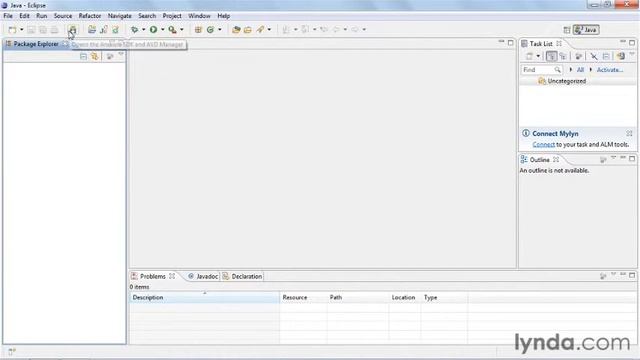Viewport: 640px width, 360px height.
Task: Click Collapse All icon in Task List
Action: click(x=606, y=56)
